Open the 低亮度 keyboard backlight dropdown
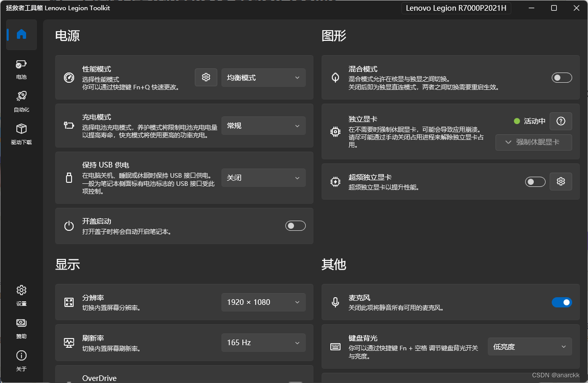The width and height of the screenshot is (588, 383). point(530,347)
